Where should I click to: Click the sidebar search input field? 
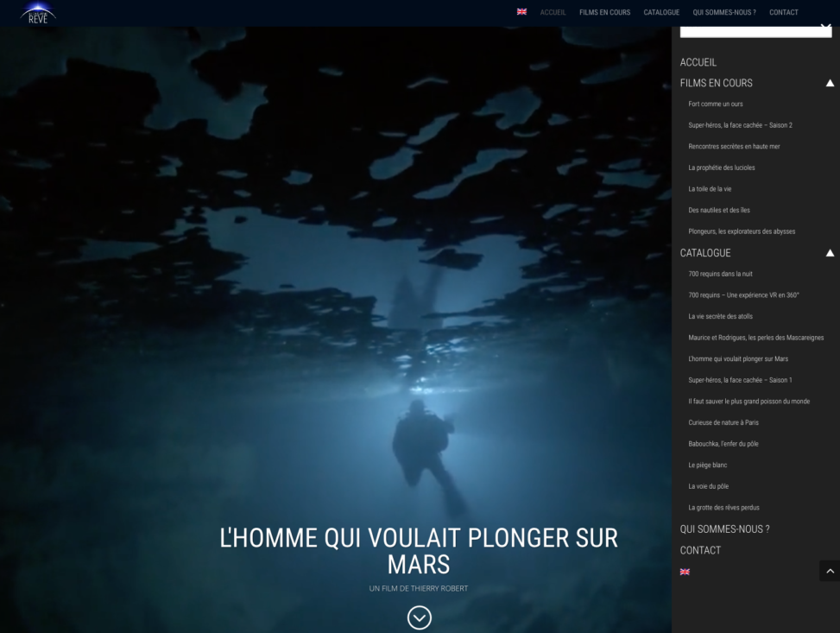(x=755, y=32)
